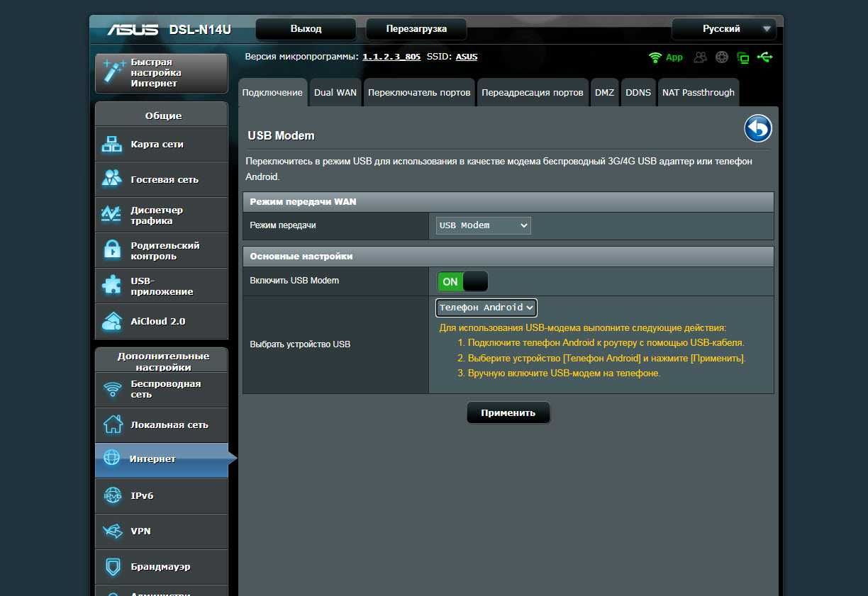Viewport: 868px width, 596px height.
Task: Click the Основные настройки section header
Action: [x=508, y=257]
